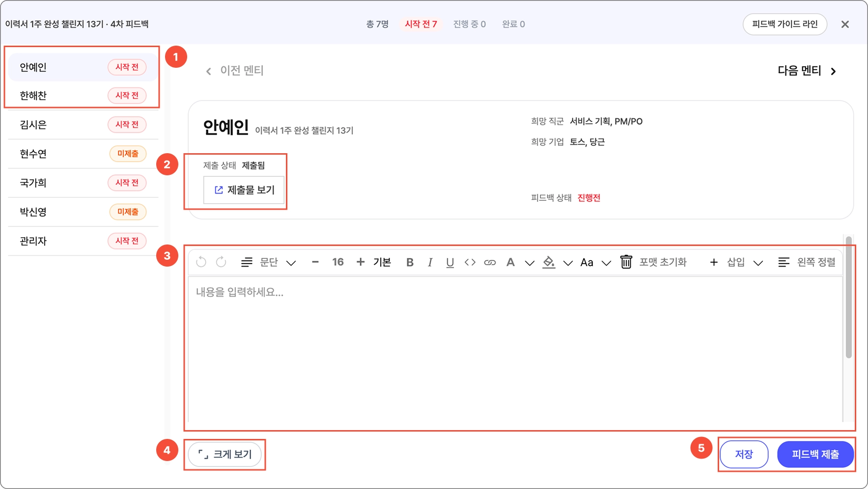Redo the last undone edit
This screenshot has width=868, height=489.
[x=221, y=262]
